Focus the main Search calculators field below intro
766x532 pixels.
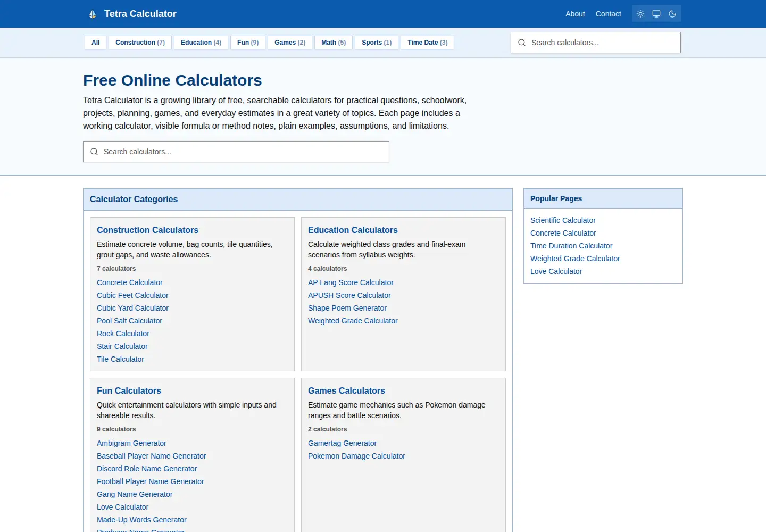236,152
